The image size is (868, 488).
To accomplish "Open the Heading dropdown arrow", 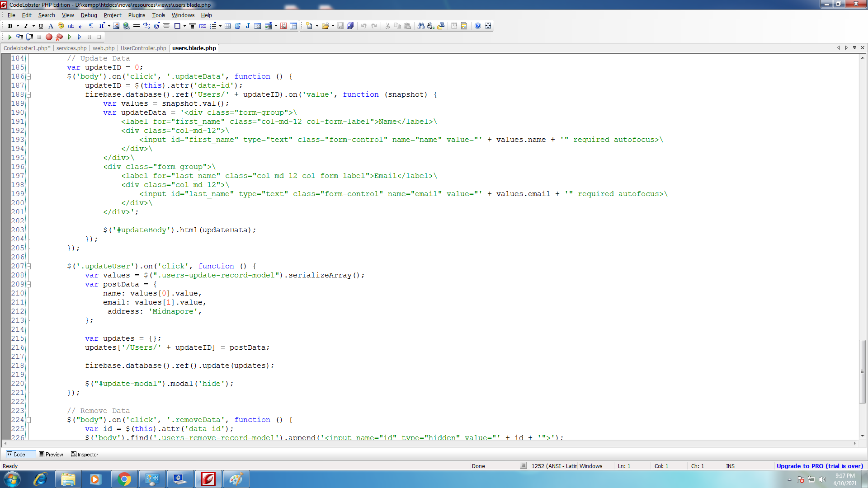I will click(x=109, y=26).
